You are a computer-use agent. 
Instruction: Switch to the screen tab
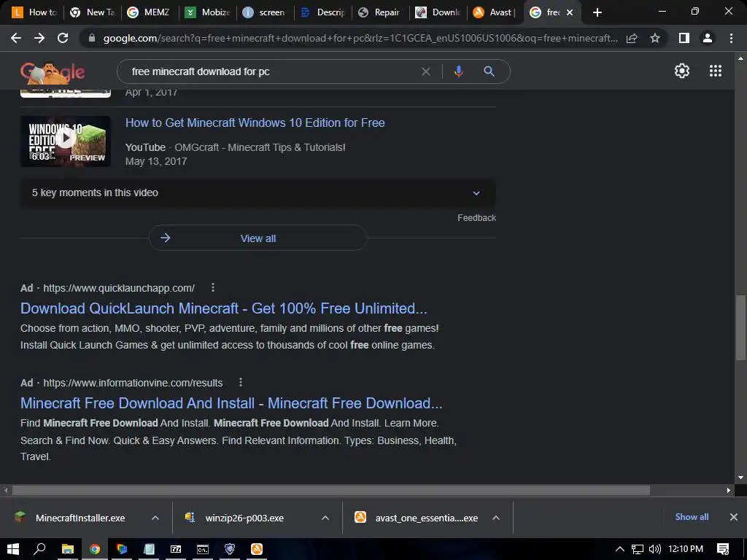click(x=264, y=12)
